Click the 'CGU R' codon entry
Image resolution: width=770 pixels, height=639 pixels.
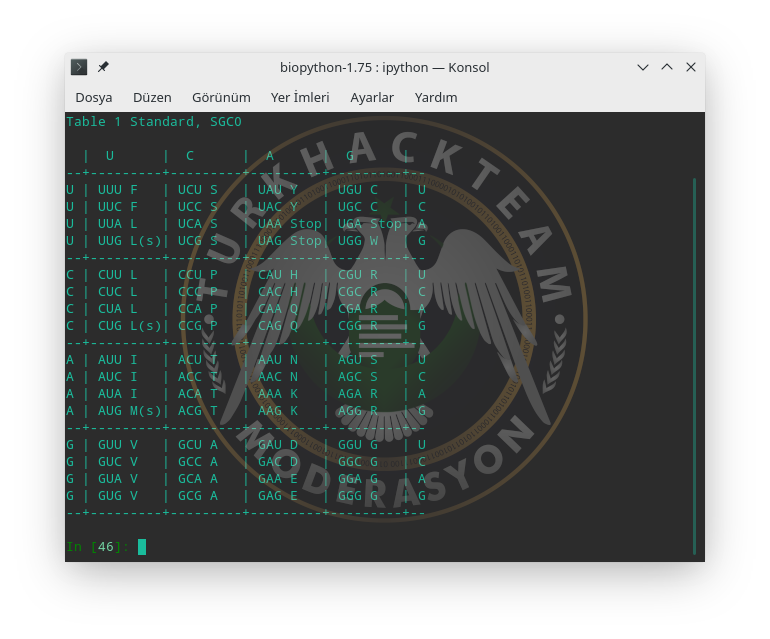[x=358, y=275]
